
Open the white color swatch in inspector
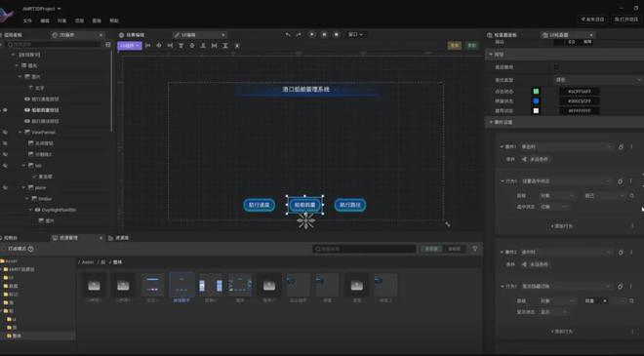[536, 111]
